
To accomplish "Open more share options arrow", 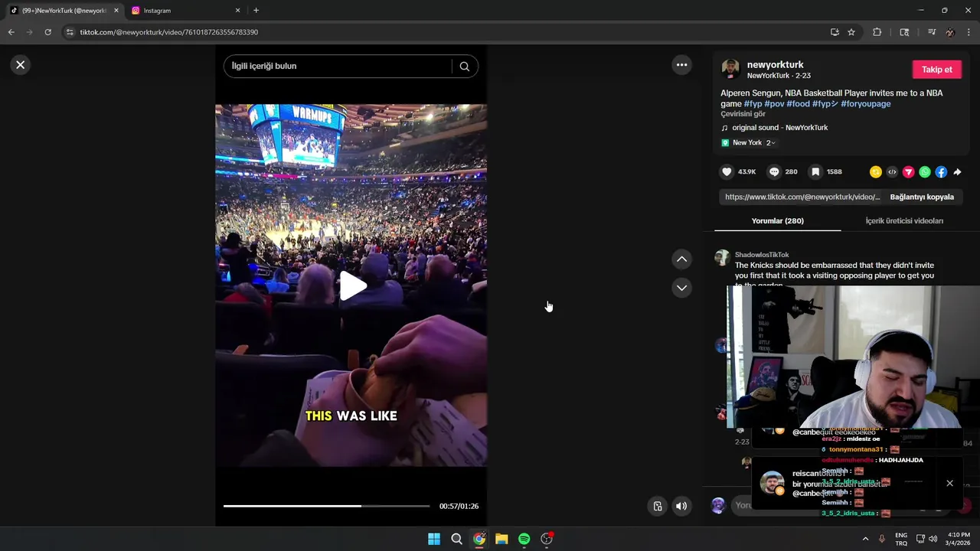I will 957,172.
